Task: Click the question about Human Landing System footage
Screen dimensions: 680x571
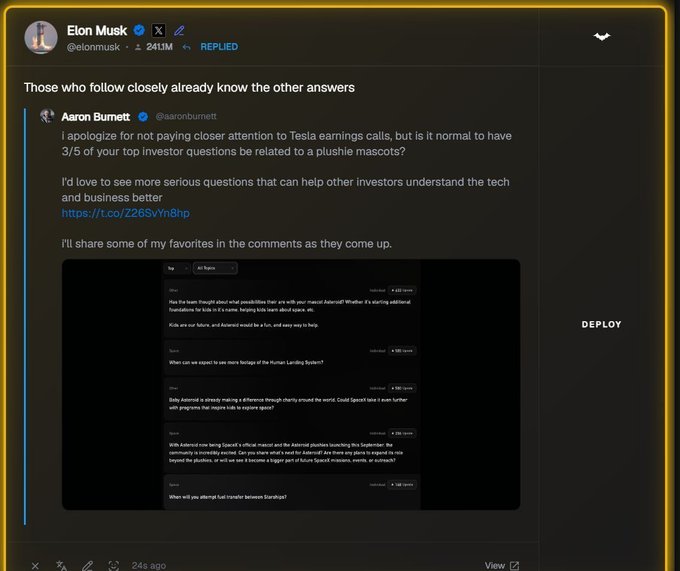Action: pos(246,362)
